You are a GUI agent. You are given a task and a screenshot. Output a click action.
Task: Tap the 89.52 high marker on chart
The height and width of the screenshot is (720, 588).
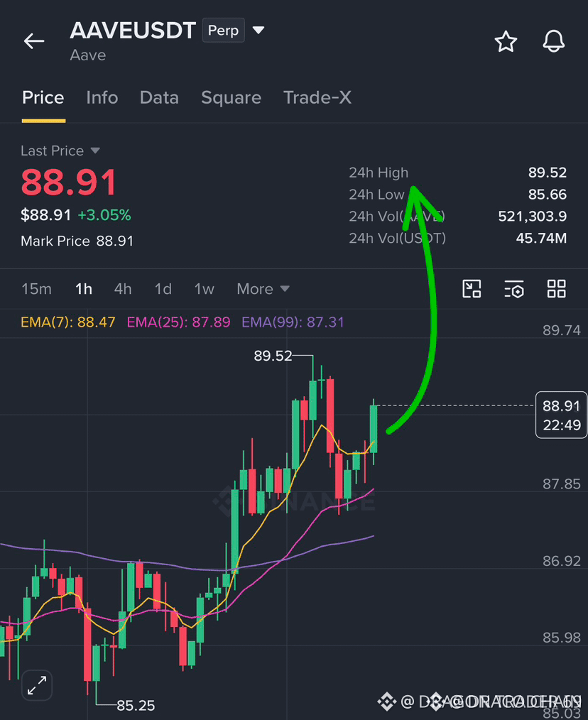[x=273, y=356]
